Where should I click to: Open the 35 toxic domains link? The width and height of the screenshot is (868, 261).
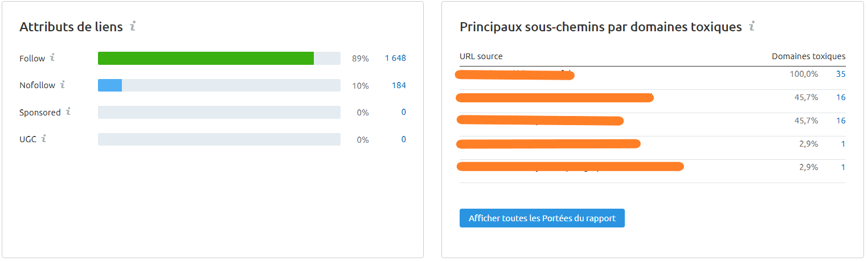841,74
